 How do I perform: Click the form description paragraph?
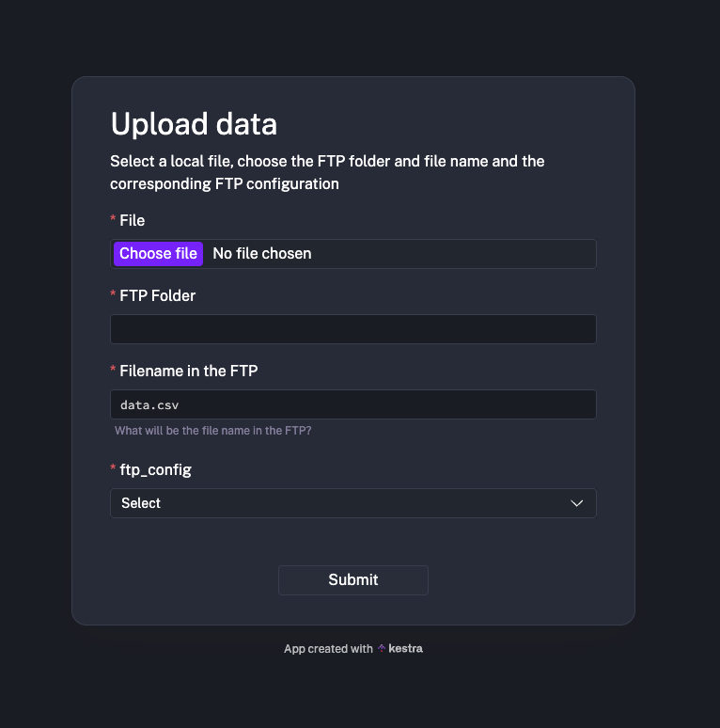327,173
